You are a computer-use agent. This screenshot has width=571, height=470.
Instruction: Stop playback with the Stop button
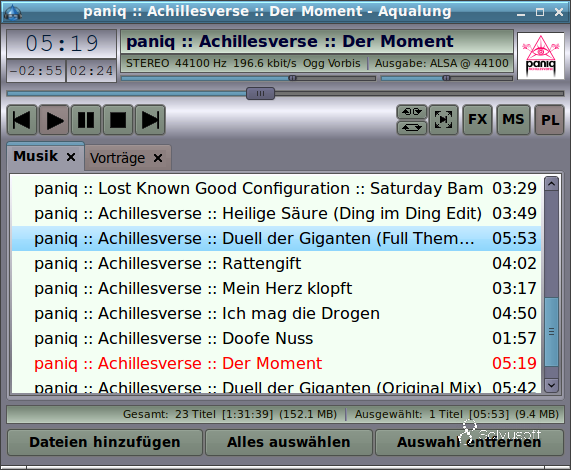(x=118, y=120)
